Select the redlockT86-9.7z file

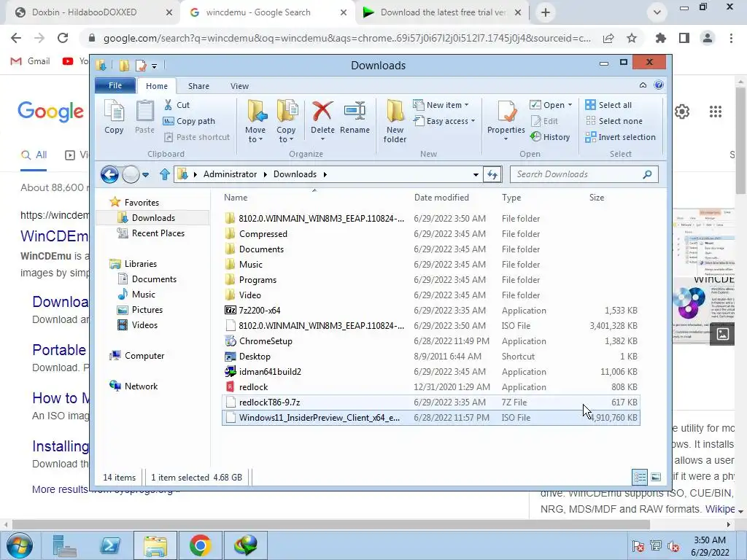pyautogui.click(x=430, y=402)
